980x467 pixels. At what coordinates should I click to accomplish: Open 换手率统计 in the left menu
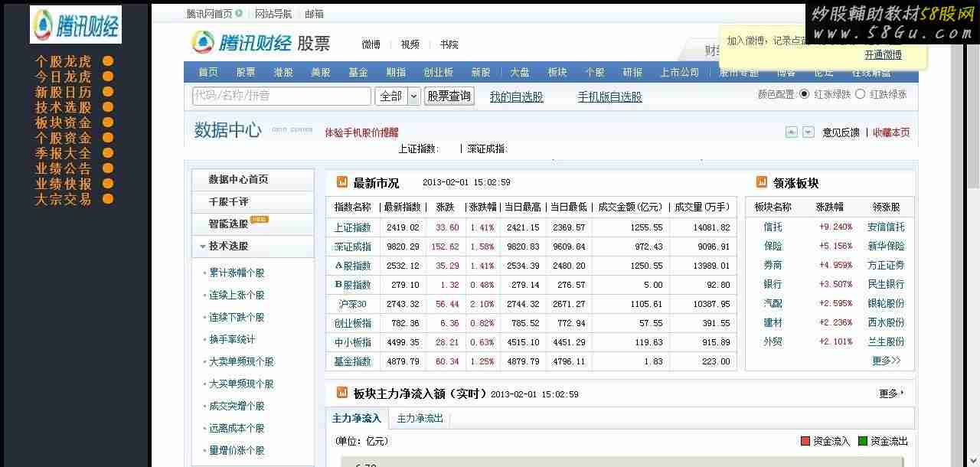232,339
